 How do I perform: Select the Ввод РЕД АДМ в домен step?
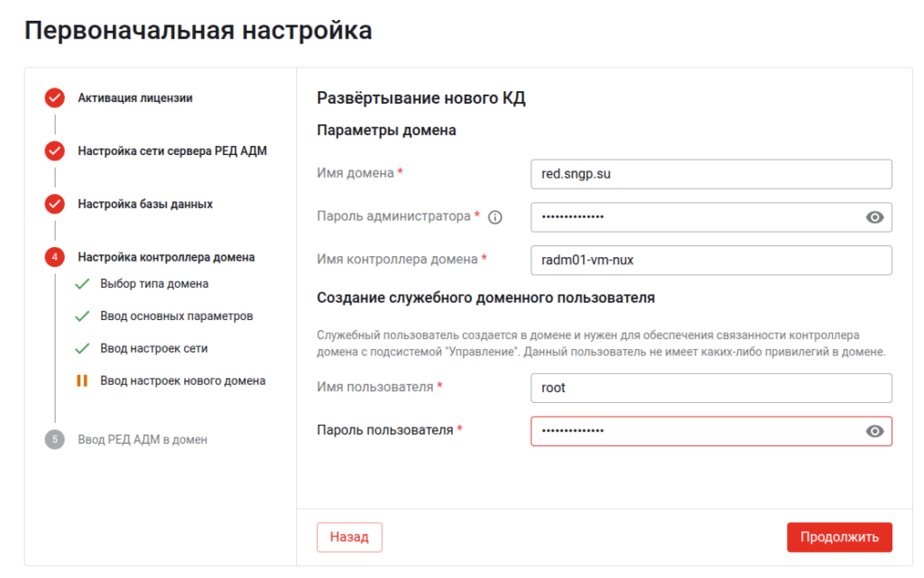click(x=144, y=439)
